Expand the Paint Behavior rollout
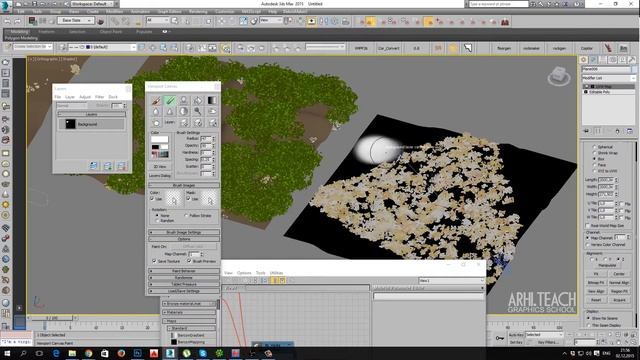This screenshot has width=640, height=360. point(184,271)
